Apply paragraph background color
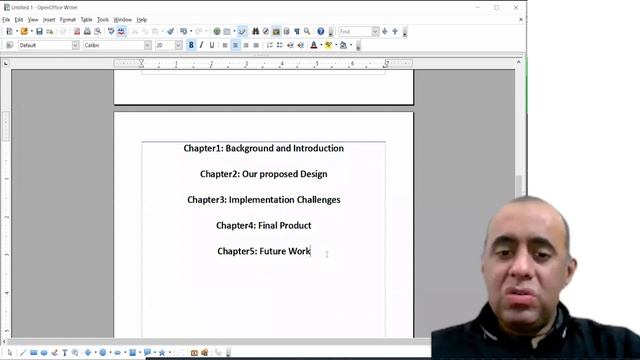 click(x=343, y=45)
